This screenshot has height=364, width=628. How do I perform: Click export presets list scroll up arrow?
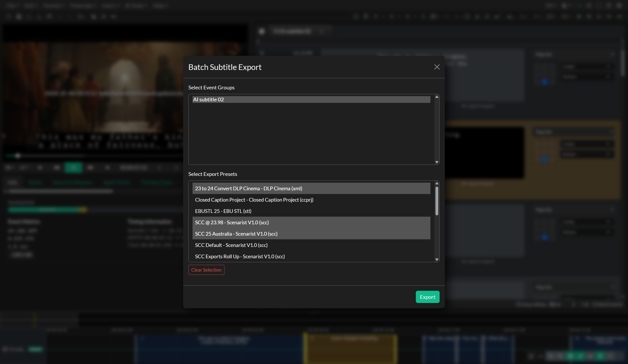[x=437, y=183]
